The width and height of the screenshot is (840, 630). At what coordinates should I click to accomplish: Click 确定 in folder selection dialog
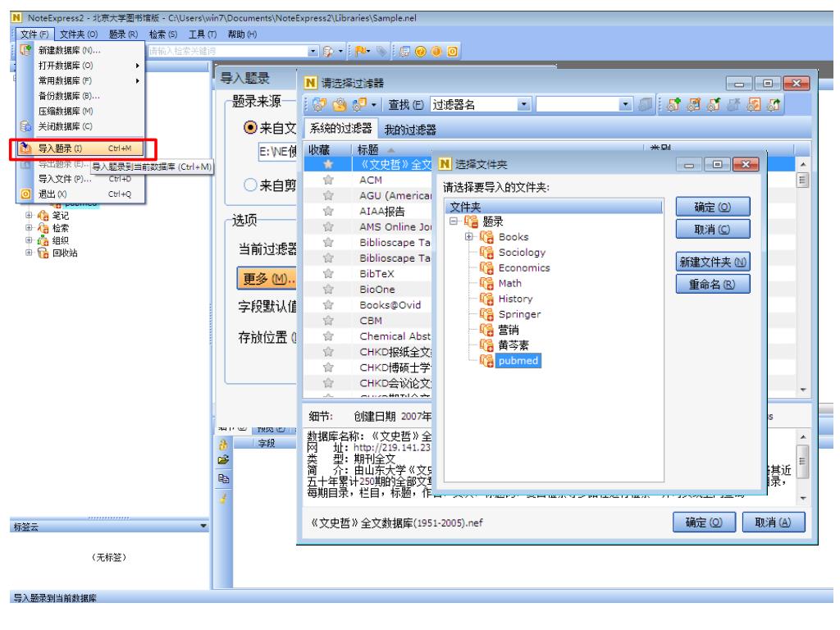point(713,207)
